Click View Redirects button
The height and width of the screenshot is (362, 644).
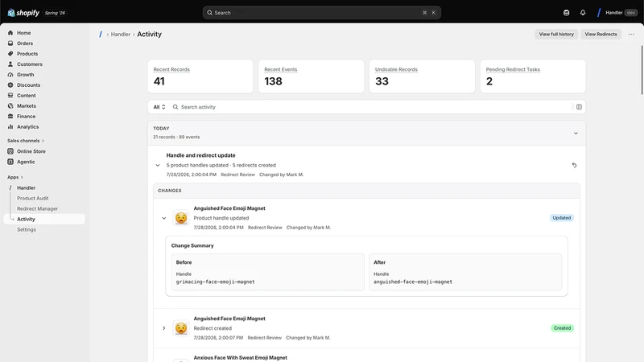click(x=601, y=34)
